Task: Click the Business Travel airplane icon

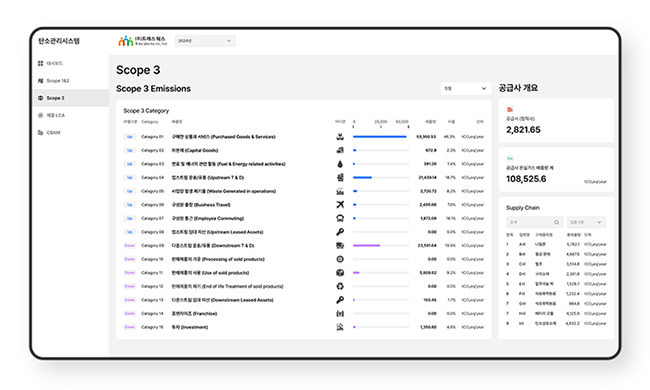Action: (x=340, y=205)
